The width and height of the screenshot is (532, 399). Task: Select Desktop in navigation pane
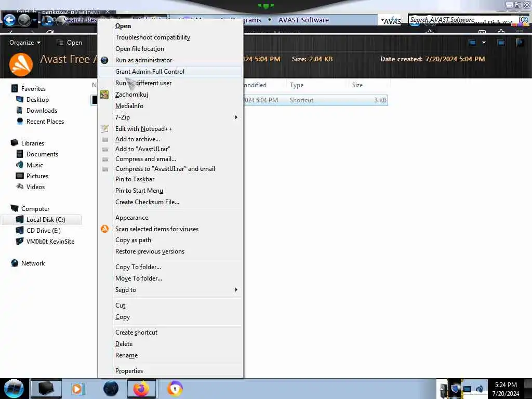pyautogui.click(x=37, y=100)
